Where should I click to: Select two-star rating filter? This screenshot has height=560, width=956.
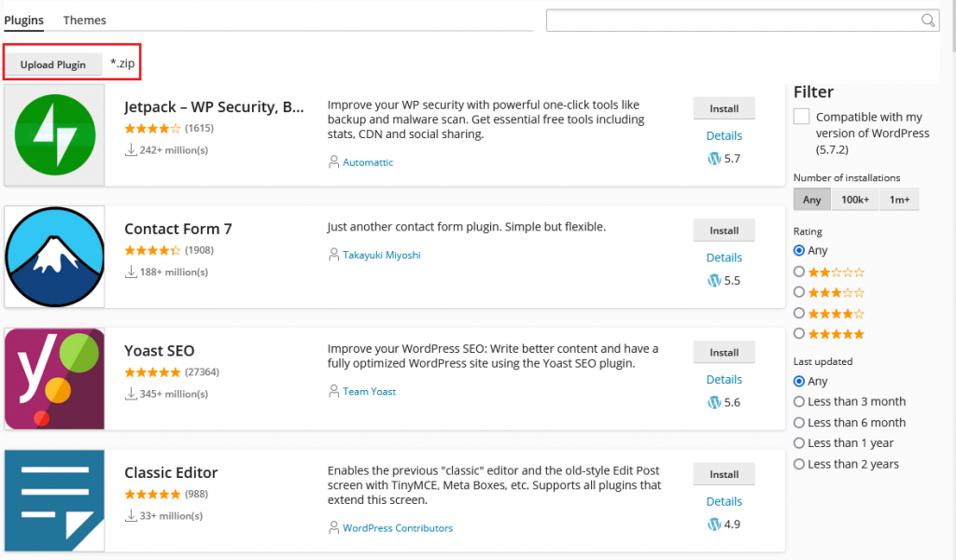(799, 272)
